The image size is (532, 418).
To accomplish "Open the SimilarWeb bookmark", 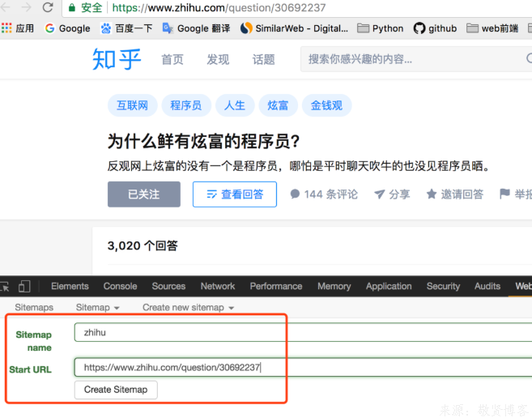I will 294,28.
